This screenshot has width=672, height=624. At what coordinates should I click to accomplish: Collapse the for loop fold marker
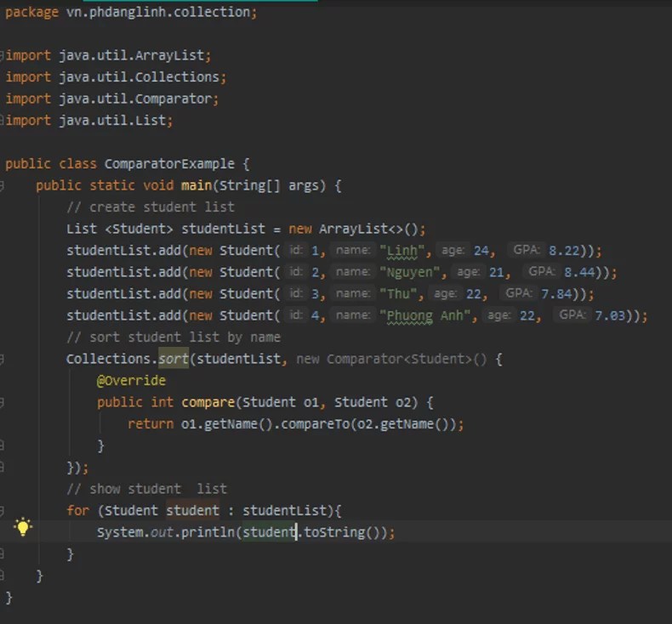point(2,510)
